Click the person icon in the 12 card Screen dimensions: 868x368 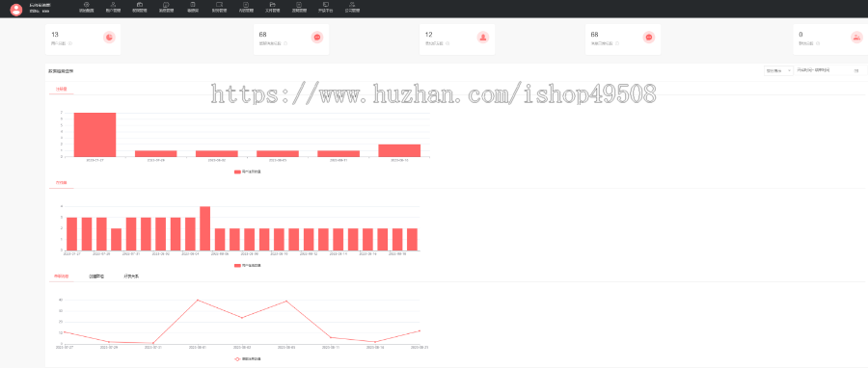point(483,37)
